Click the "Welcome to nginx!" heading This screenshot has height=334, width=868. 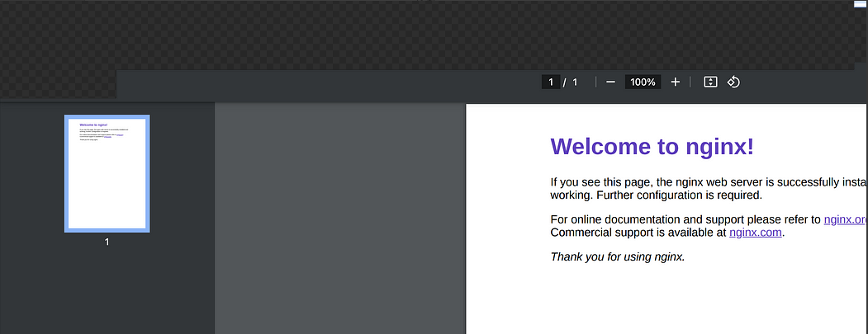click(x=652, y=147)
